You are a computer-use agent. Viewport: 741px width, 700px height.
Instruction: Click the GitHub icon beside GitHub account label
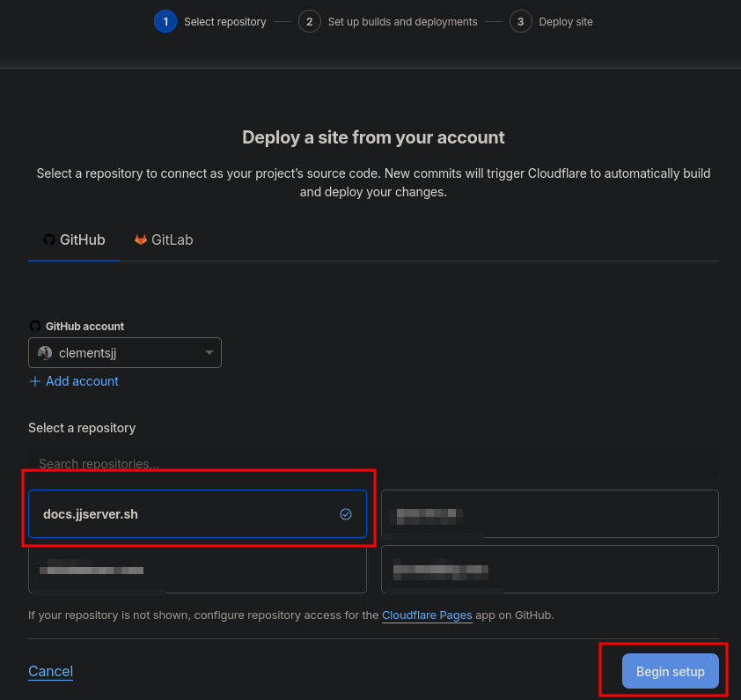pos(35,326)
